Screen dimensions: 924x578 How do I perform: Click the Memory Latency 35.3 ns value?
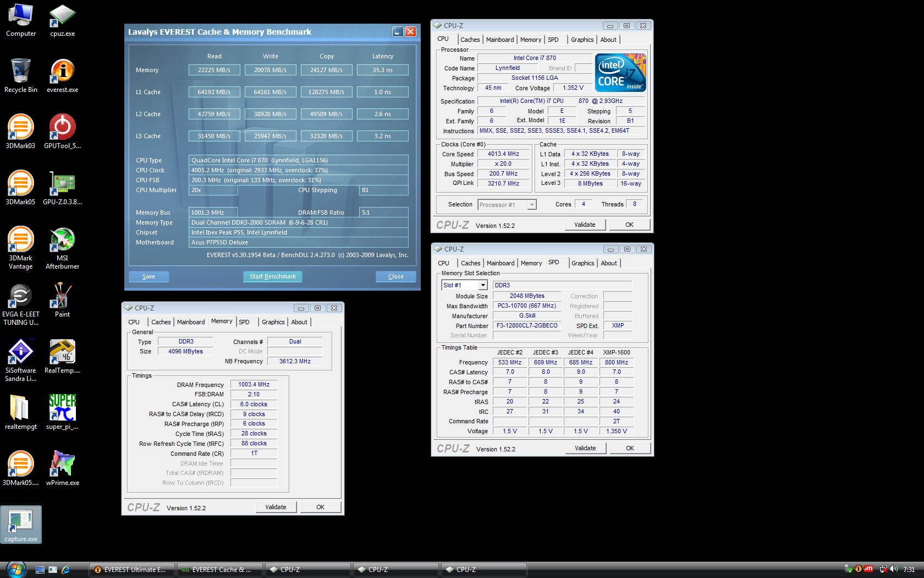pyautogui.click(x=383, y=70)
